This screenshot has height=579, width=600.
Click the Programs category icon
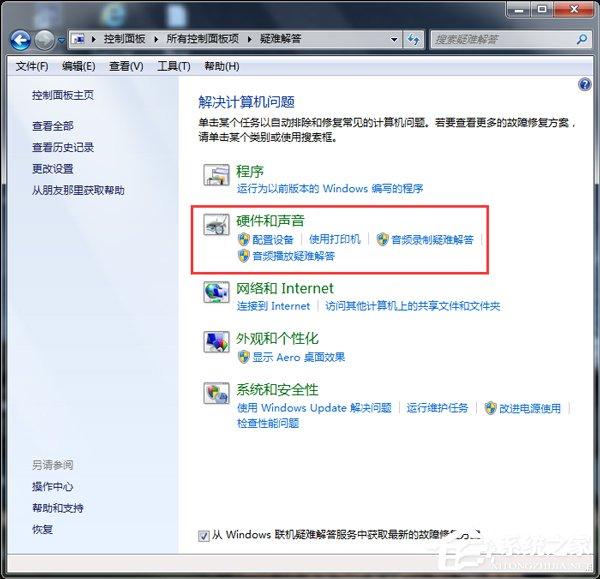(x=217, y=176)
